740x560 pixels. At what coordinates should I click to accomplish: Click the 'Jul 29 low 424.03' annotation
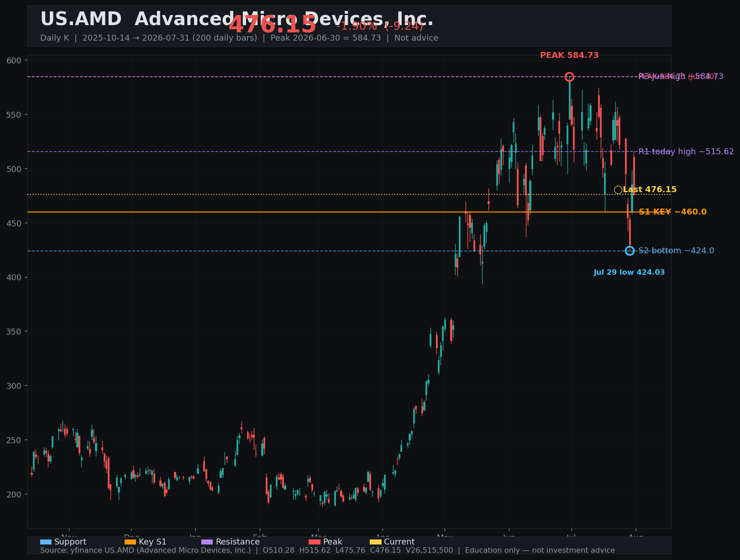(x=629, y=272)
